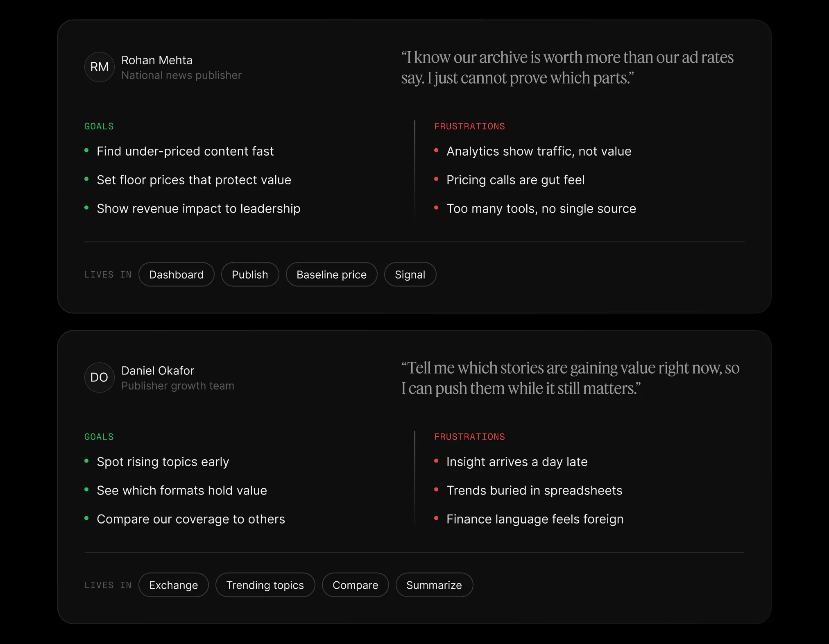The height and width of the screenshot is (644, 829).
Task: Click Rohan Mehta's archive quote
Action: click(567, 68)
